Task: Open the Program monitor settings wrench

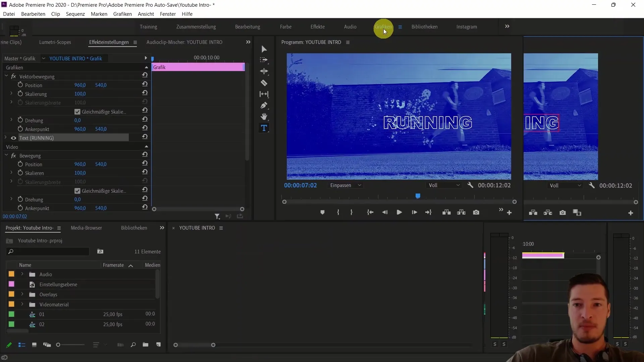Action: click(470, 185)
